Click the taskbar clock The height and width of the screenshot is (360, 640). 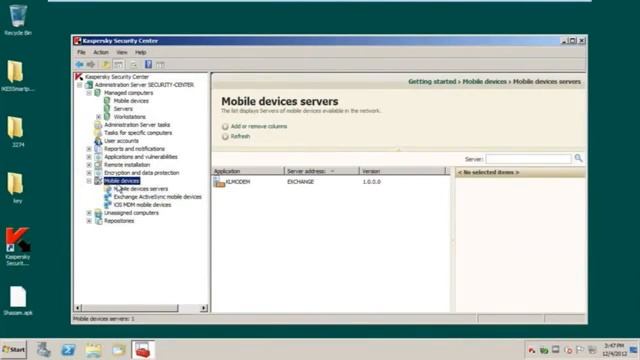(x=614, y=350)
